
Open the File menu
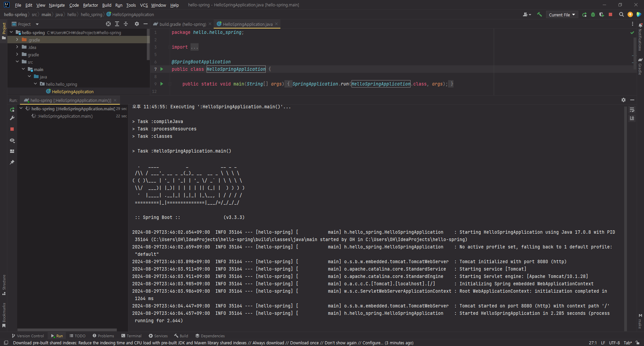(18, 5)
